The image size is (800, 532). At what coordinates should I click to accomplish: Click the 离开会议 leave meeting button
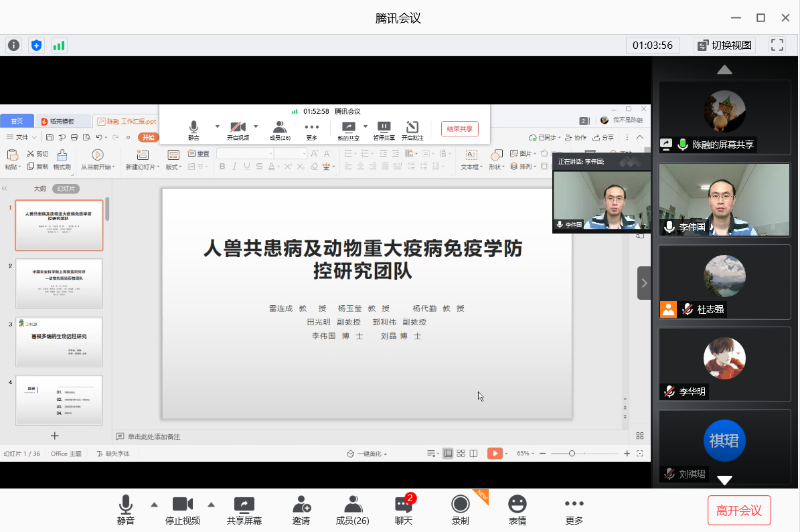(739, 511)
